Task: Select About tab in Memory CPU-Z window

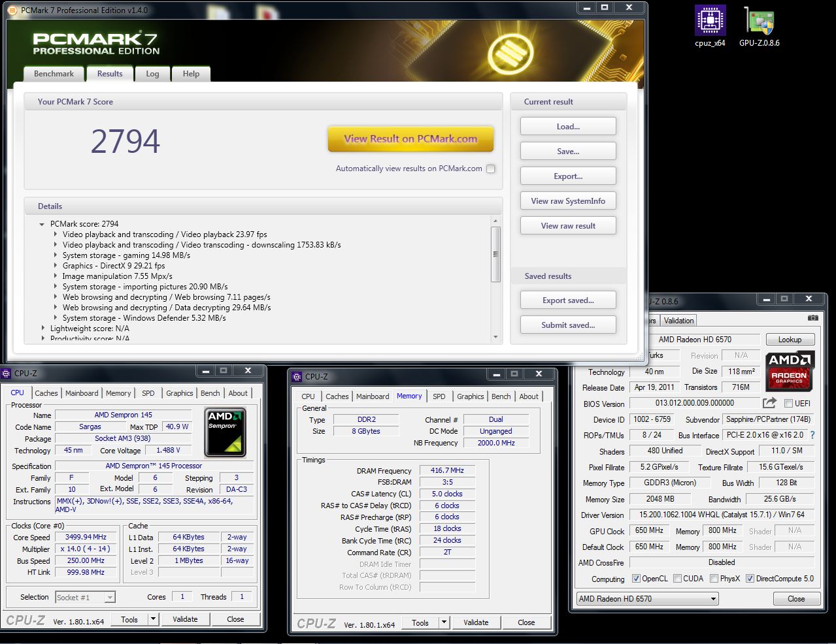Action: click(x=529, y=396)
